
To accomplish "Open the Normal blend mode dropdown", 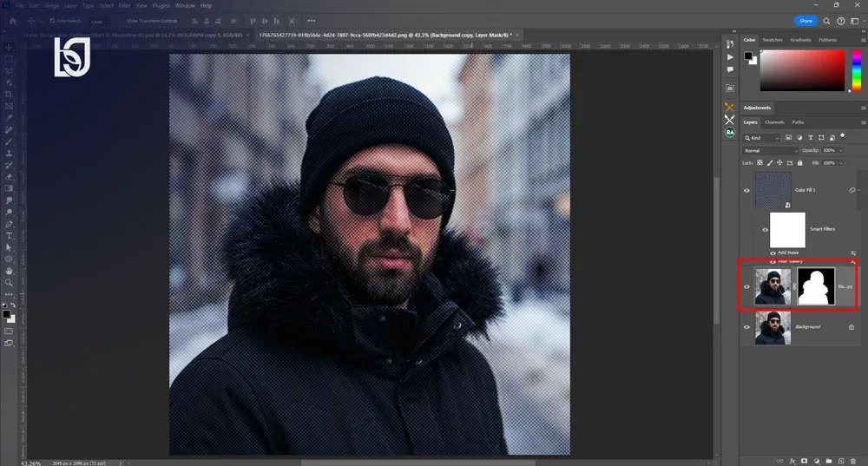I will 771,150.
